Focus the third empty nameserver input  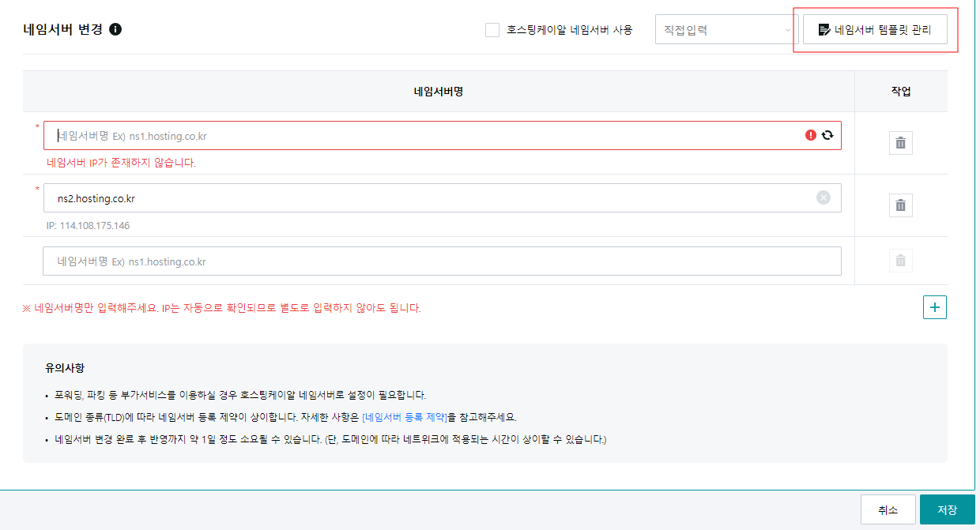click(443, 261)
